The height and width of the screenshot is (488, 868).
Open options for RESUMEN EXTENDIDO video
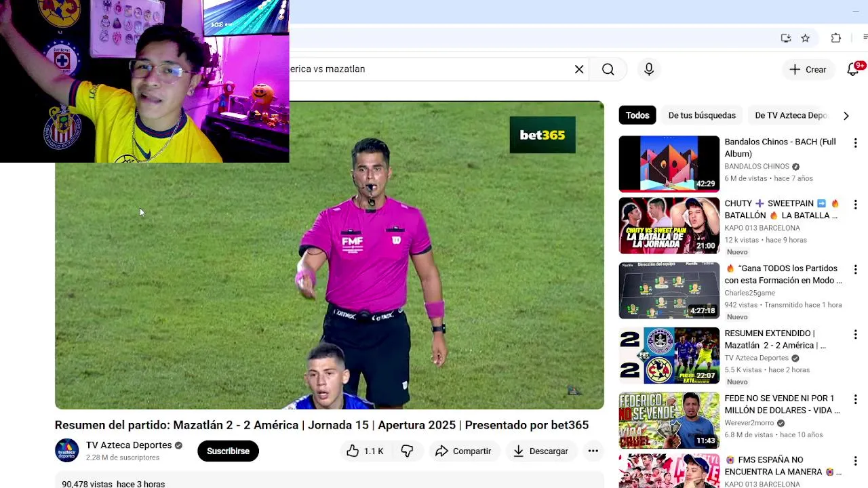(x=855, y=334)
